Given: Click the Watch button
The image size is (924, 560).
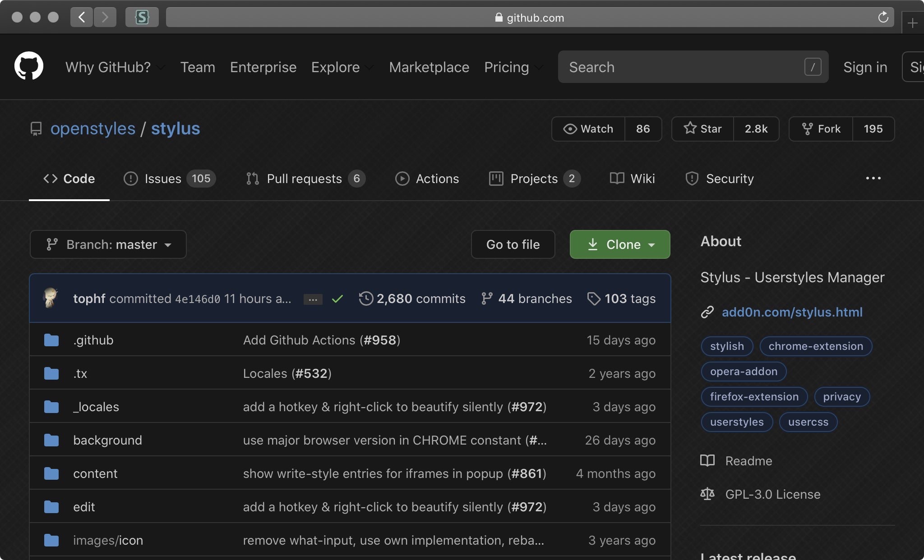Looking at the screenshot, I should tap(588, 129).
